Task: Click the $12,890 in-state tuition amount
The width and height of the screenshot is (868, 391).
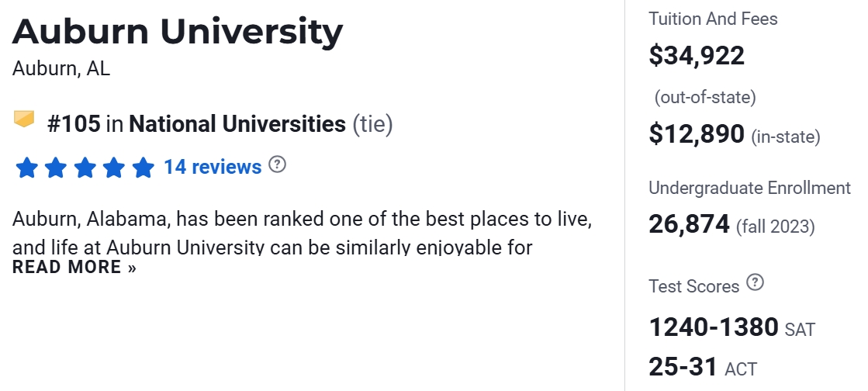Action: coord(697,134)
